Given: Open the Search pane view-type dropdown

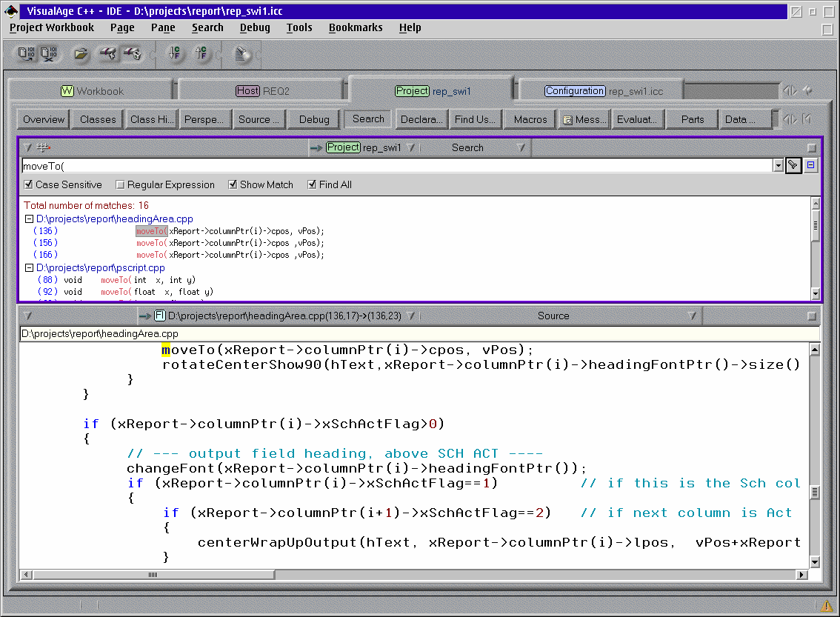Looking at the screenshot, I should [x=521, y=148].
